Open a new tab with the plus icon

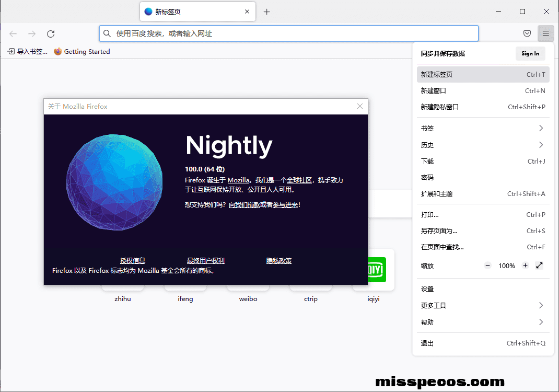point(267,11)
